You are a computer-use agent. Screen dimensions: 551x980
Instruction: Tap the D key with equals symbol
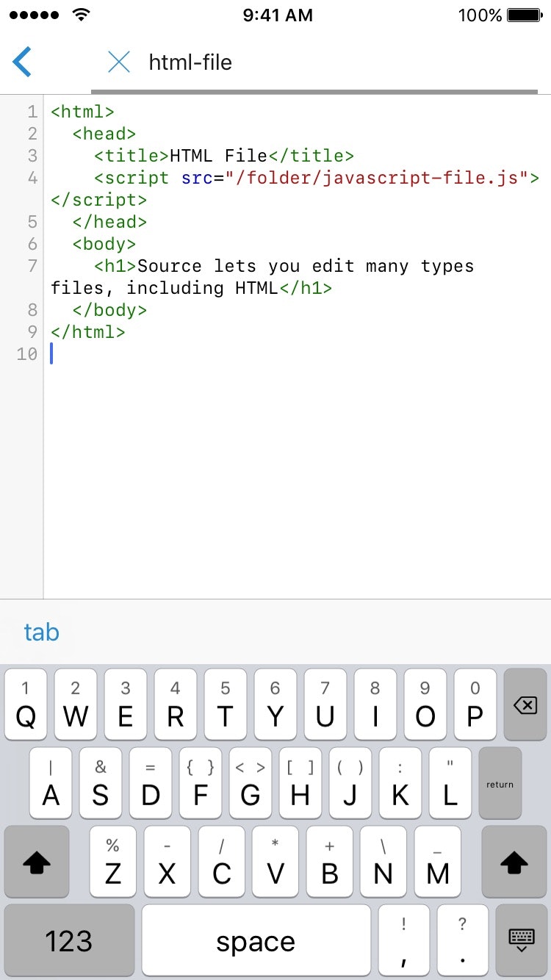pyautogui.click(x=151, y=783)
